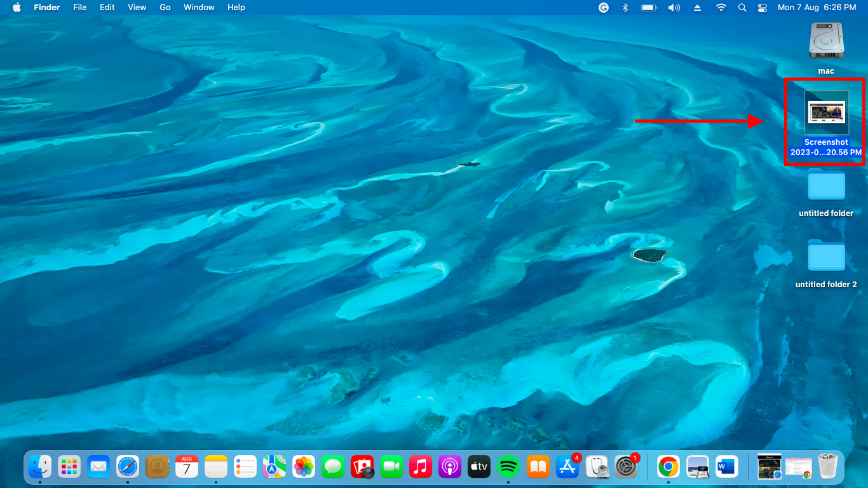This screenshot has height=488, width=868.
Task: Launch Google Chrome from the Dock
Action: (668, 467)
